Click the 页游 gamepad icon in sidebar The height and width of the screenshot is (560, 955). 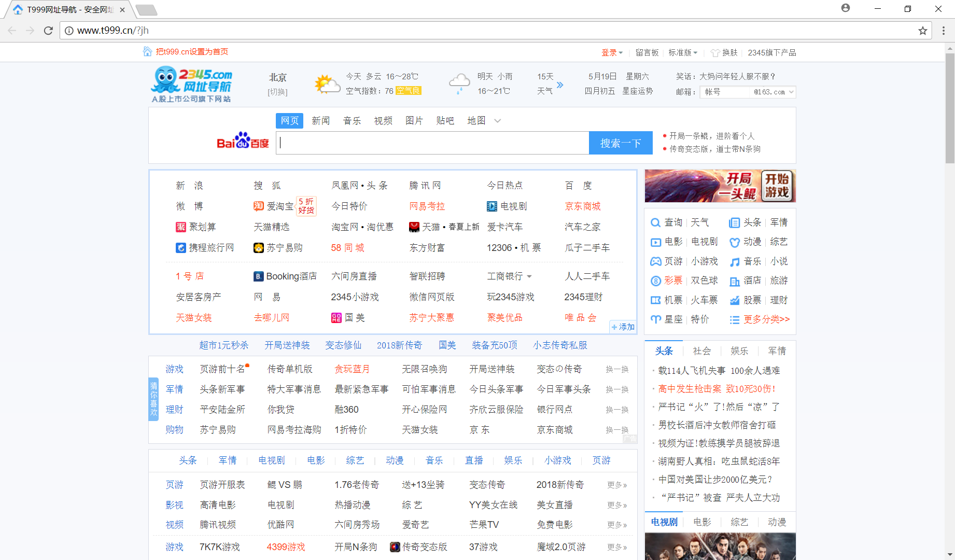pyautogui.click(x=655, y=261)
